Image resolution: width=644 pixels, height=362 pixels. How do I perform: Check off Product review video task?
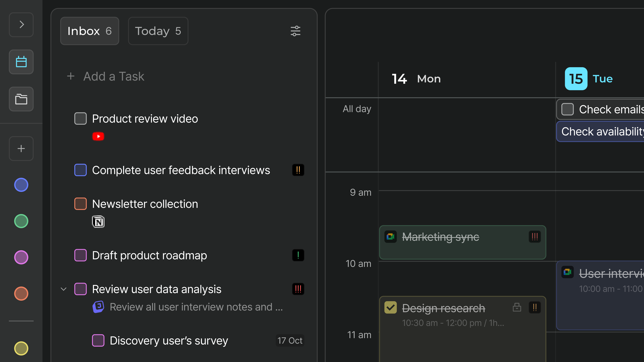pos(80,118)
